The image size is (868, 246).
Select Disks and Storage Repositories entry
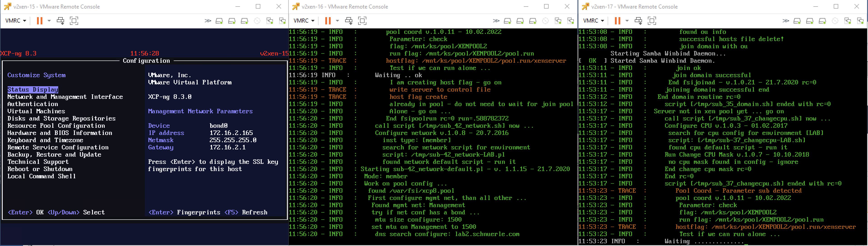coord(61,119)
